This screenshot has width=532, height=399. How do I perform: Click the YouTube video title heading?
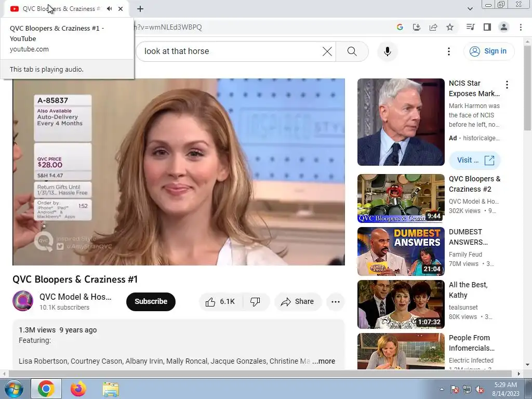75,279
